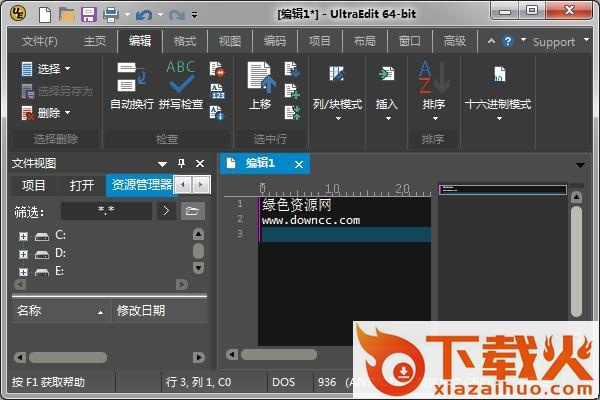
Task: Click line 2 text www.downcc.com
Action: [x=311, y=220]
